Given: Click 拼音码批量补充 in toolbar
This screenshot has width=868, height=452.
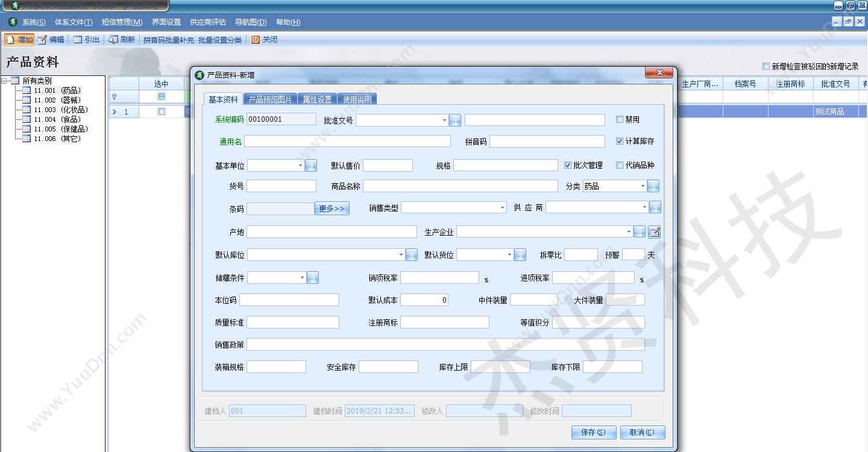Looking at the screenshot, I should tap(169, 40).
